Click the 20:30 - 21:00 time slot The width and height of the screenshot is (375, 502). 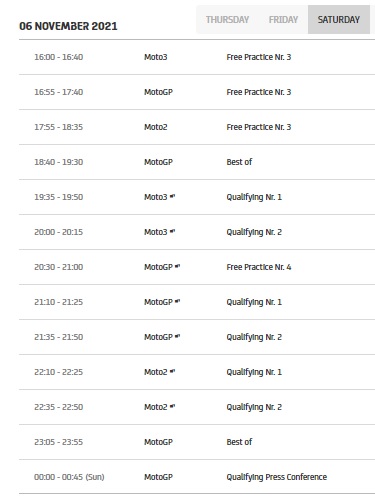[x=59, y=267]
